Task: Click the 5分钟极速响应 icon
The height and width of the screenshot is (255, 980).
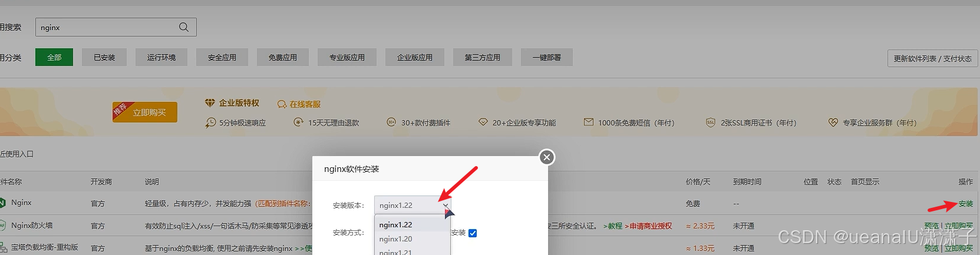Action: [210, 122]
